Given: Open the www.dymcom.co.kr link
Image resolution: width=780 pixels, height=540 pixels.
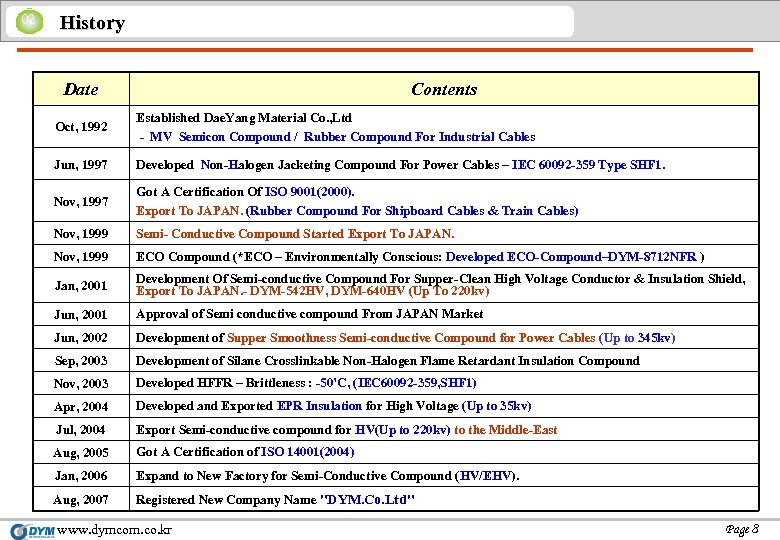Looking at the screenshot, I should tap(114, 530).
